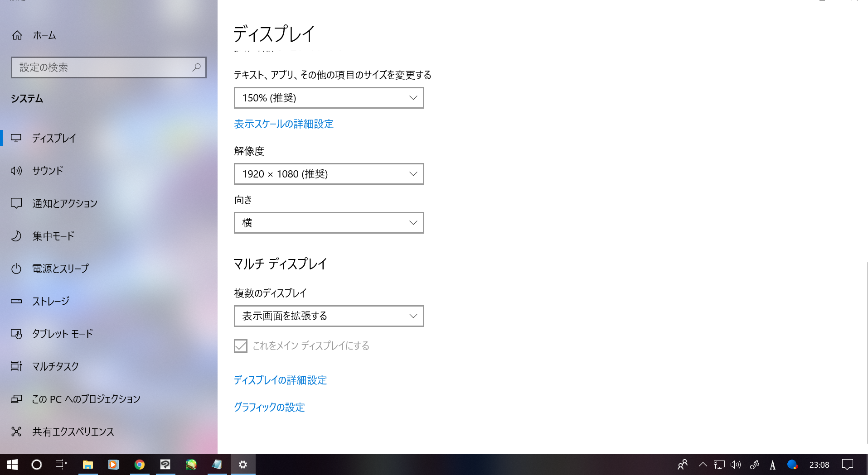Click the network icon in the system tray
The image size is (868, 475).
[719, 465]
